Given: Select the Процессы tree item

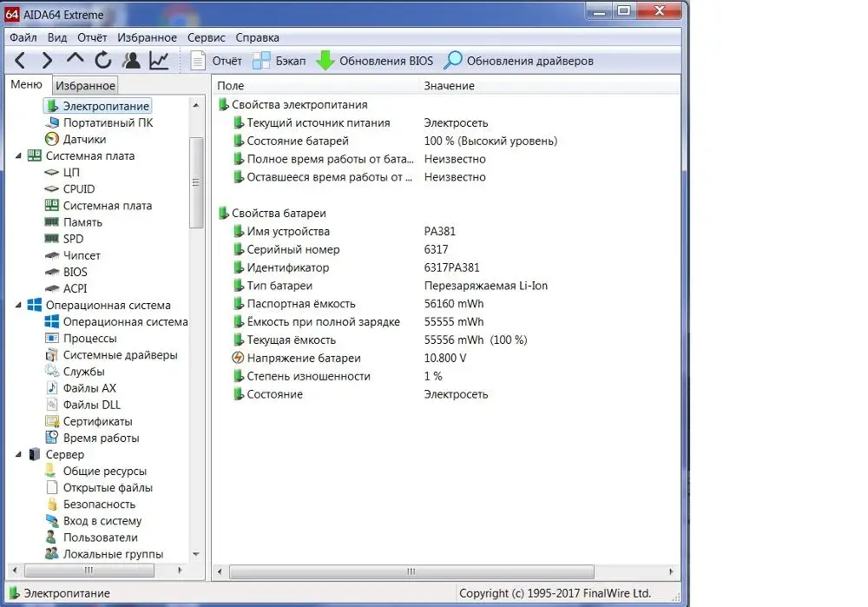Looking at the screenshot, I should click(x=81, y=339).
